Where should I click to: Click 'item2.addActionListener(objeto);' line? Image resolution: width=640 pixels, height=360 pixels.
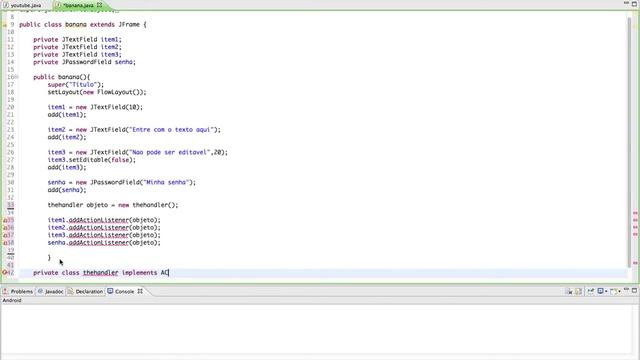[104, 228]
